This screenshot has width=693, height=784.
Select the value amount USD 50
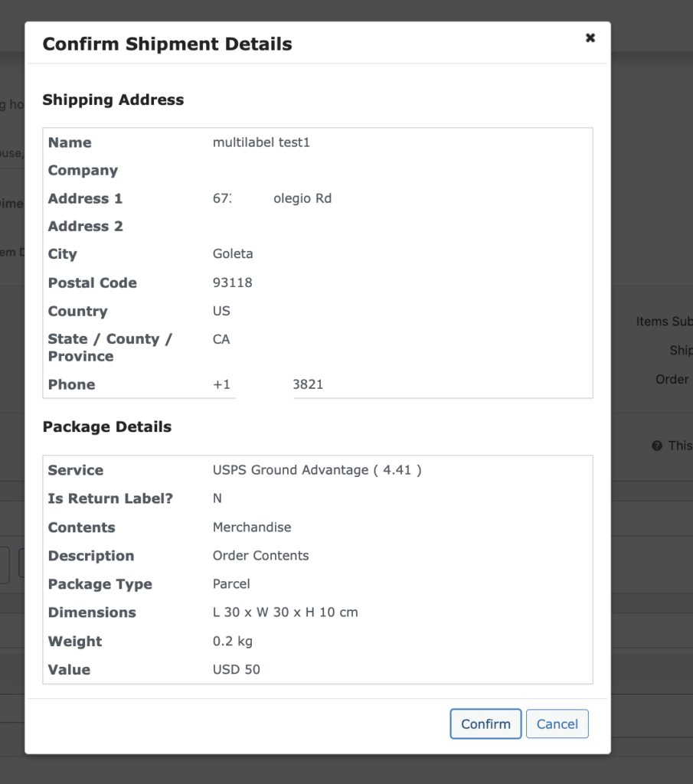[x=237, y=670]
